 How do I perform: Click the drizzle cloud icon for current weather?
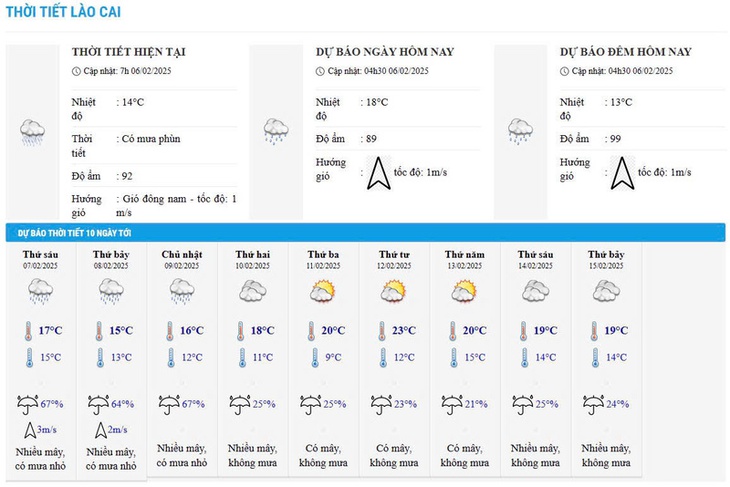click(x=33, y=133)
